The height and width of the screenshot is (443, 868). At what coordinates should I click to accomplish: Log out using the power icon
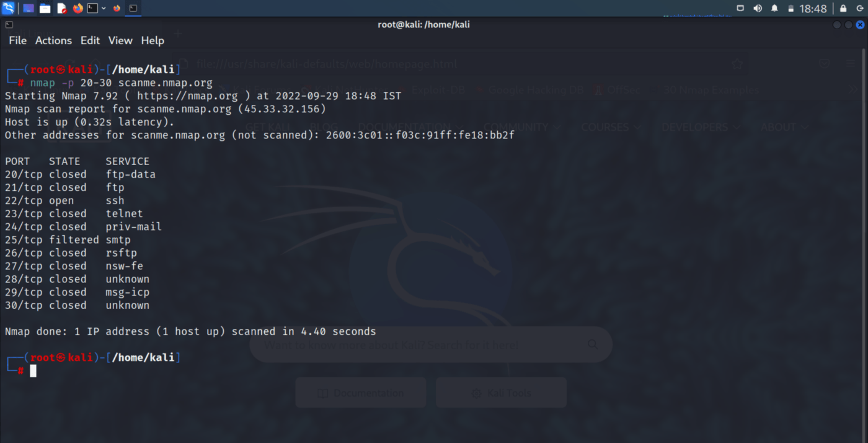[861, 8]
